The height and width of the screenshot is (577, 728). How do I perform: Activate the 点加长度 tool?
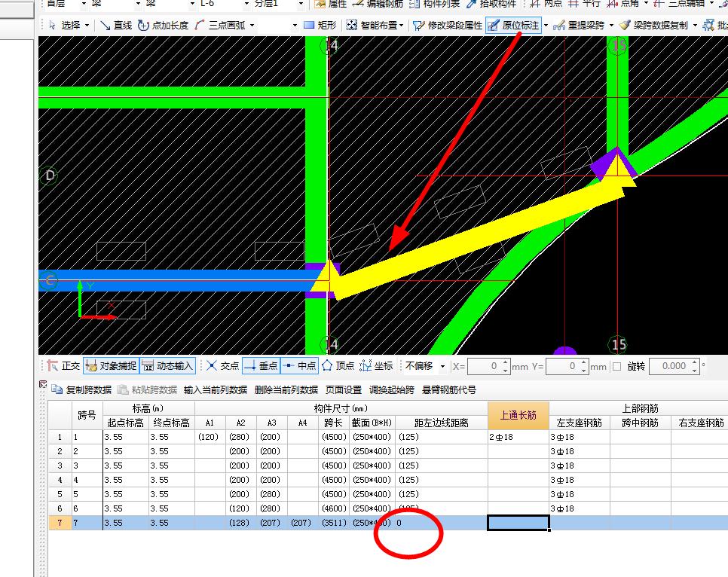pos(164,25)
